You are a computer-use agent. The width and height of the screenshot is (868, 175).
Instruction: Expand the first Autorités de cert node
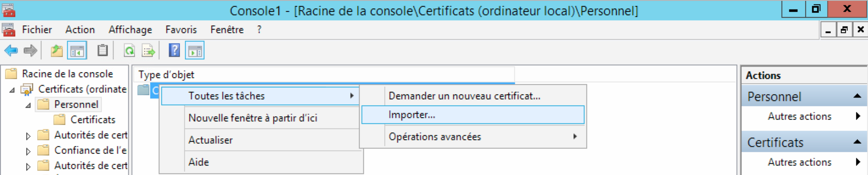[x=28, y=136]
